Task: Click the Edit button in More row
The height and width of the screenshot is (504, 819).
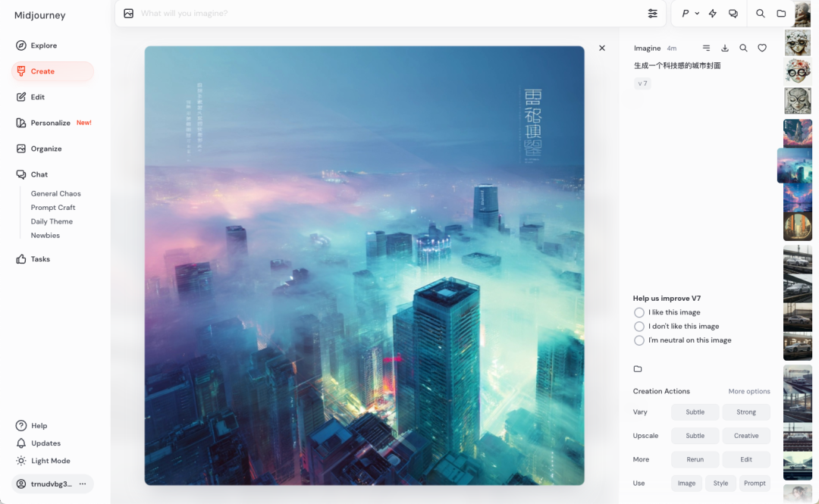Action: coord(746,459)
